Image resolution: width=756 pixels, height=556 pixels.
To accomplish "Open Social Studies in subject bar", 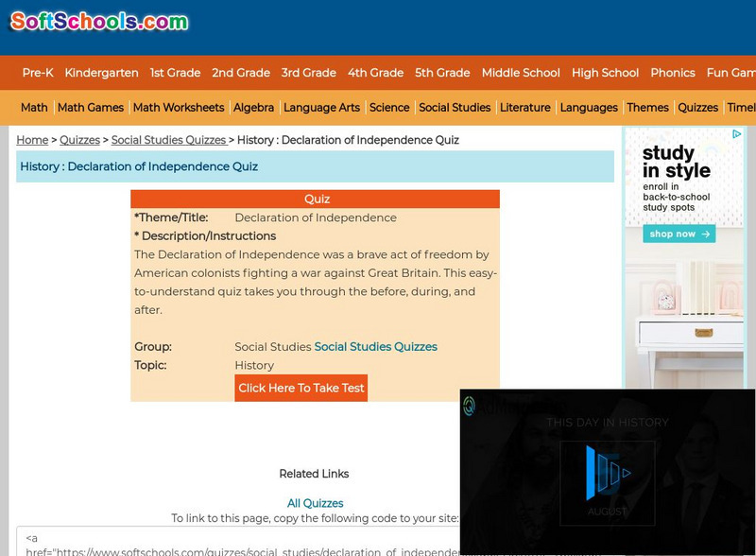I will click(455, 107).
